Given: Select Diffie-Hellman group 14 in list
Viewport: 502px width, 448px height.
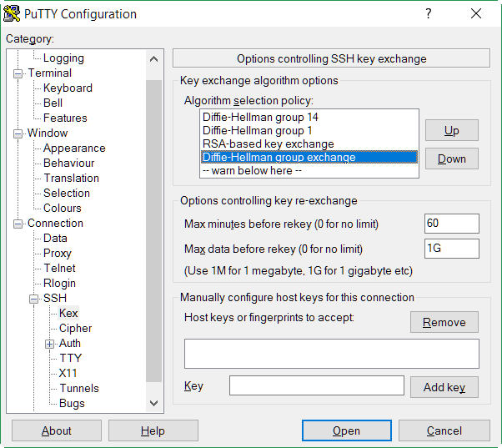Looking at the screenshot, I should pyautogui.click(x=260, y=118).
